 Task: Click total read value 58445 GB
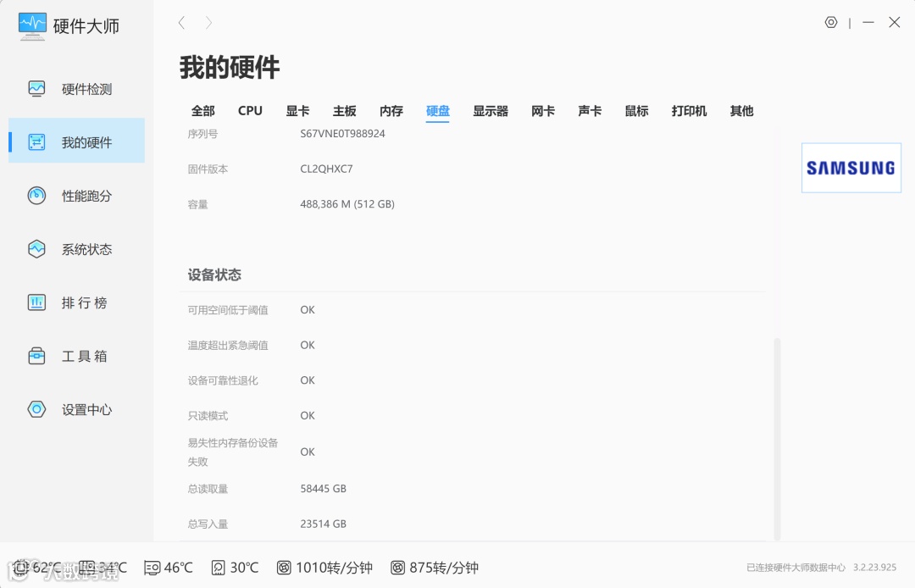(x=324, y=488)
